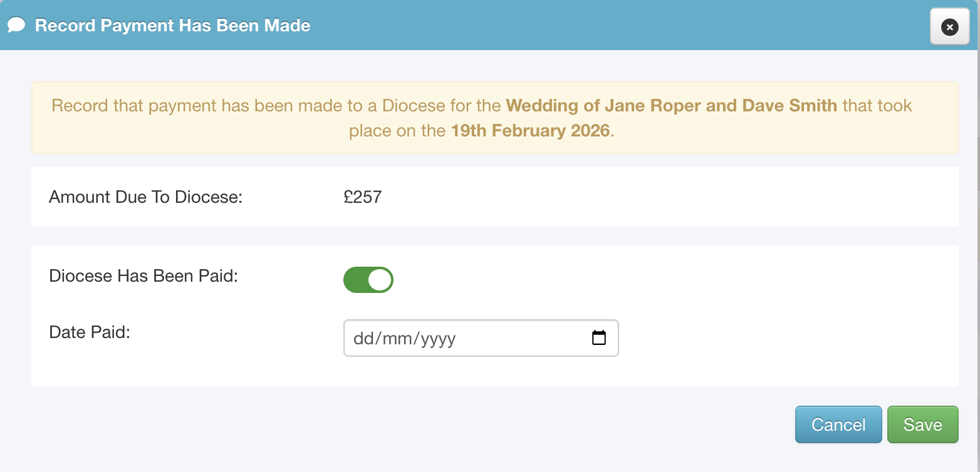Click the white knob of the toggle
980x472 pixels.
tap(379, 280)
